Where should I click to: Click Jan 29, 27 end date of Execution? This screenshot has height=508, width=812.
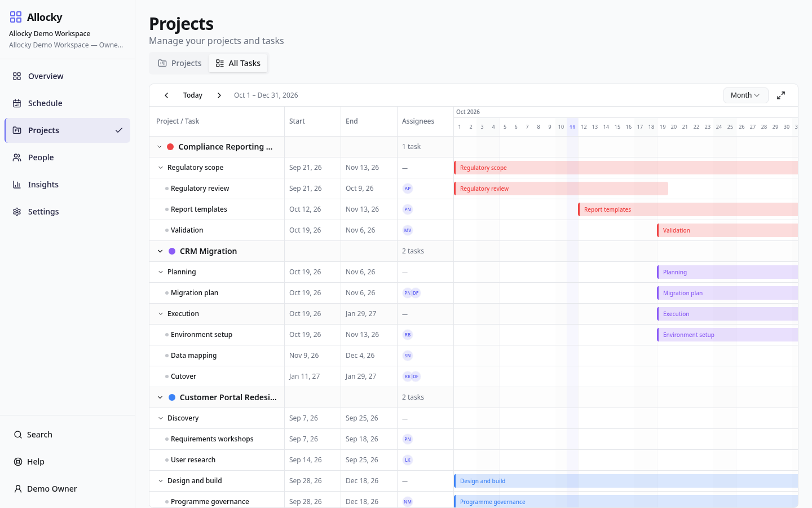(x=361, y=314)
